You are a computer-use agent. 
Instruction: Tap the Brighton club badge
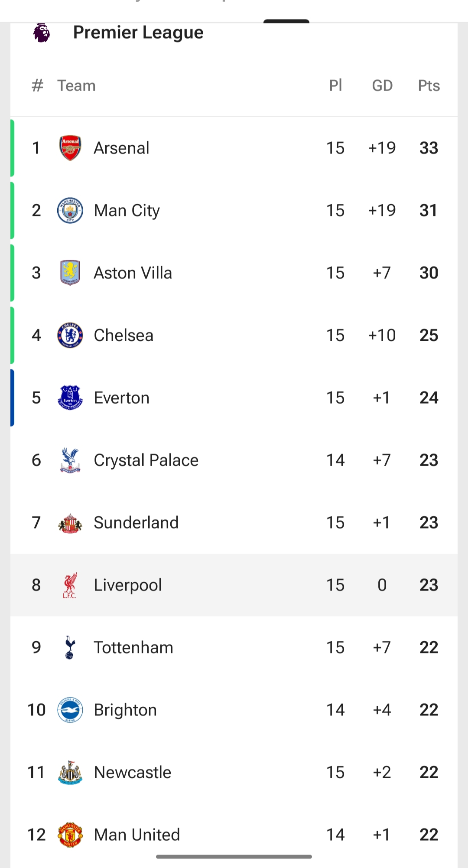click(70, 710)
